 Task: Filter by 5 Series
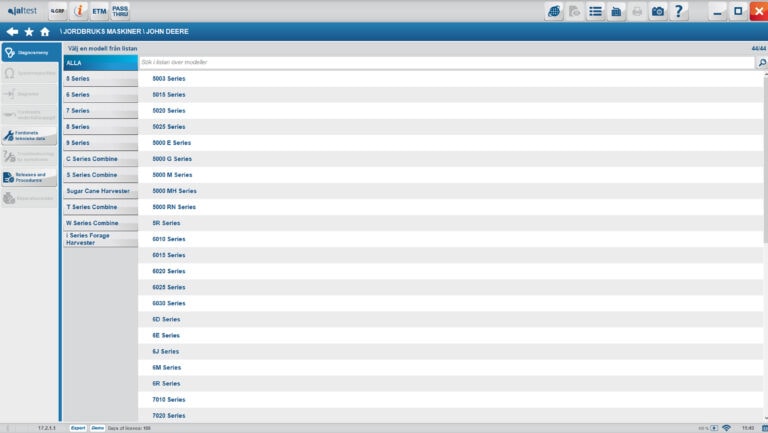coord(100,79)
